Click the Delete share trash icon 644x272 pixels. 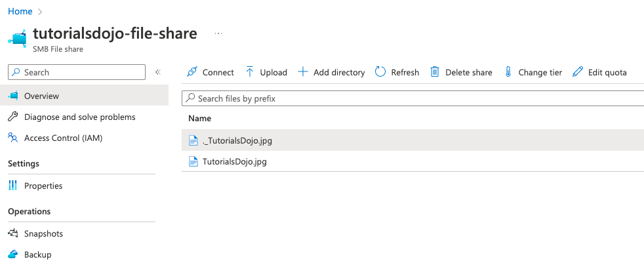click(x=435, y=72)
